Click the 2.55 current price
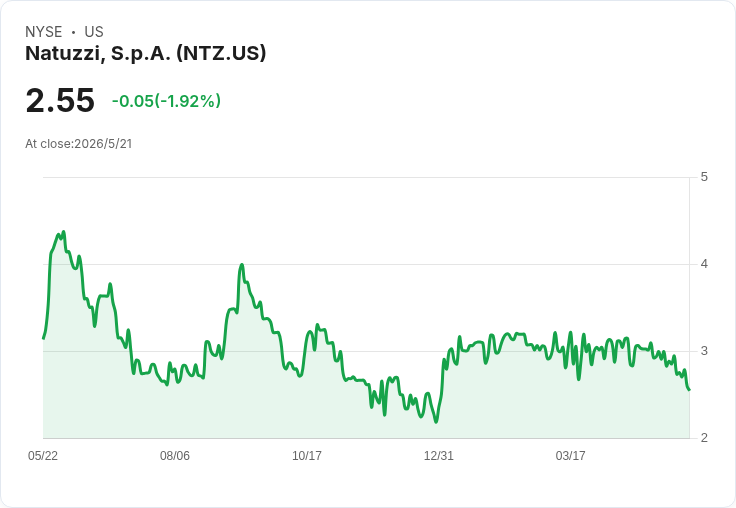Screen dimensions: 736x508 (x=60, y=100)
